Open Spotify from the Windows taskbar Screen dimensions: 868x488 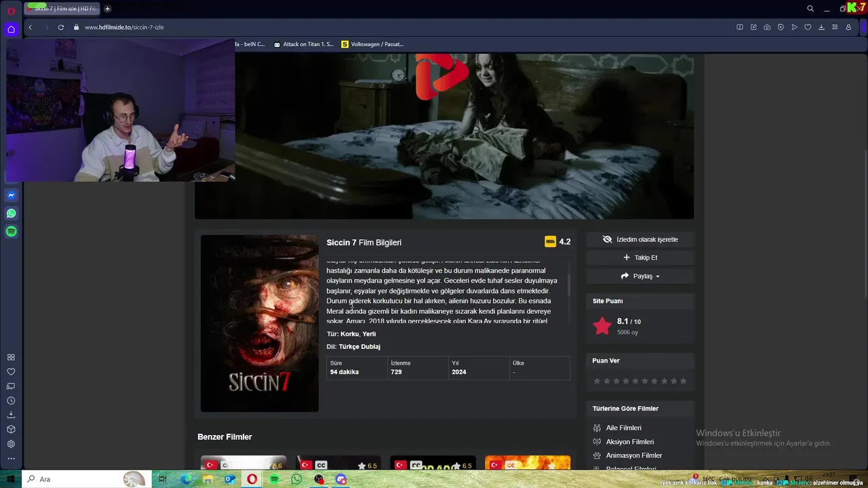click(274, 479)
